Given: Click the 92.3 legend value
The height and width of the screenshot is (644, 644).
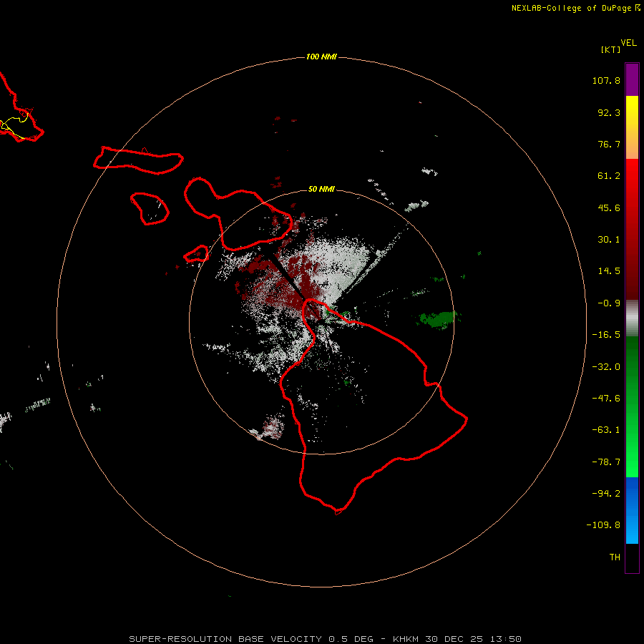Looking at the screenshot, I should [x=609, y=112].
